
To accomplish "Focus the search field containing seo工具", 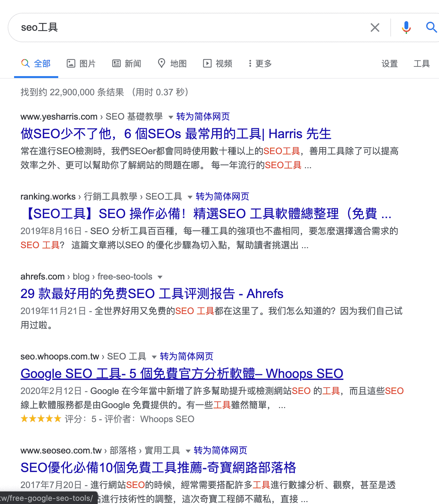I will coord(192,28).
